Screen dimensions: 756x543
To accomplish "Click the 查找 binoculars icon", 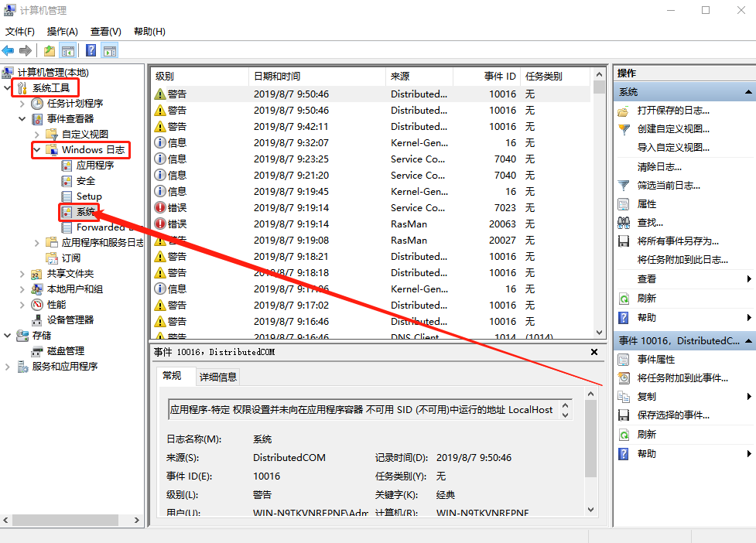I will coord(624,222).
